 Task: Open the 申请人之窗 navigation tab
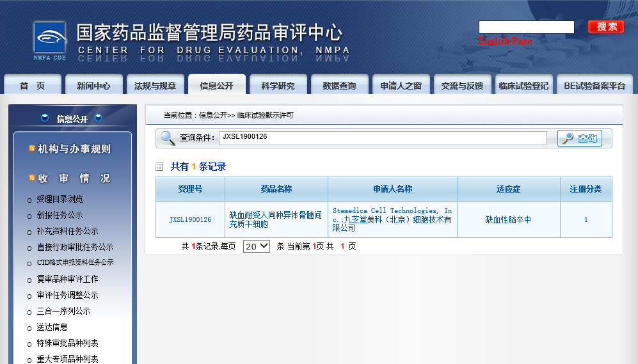[401, 86]
